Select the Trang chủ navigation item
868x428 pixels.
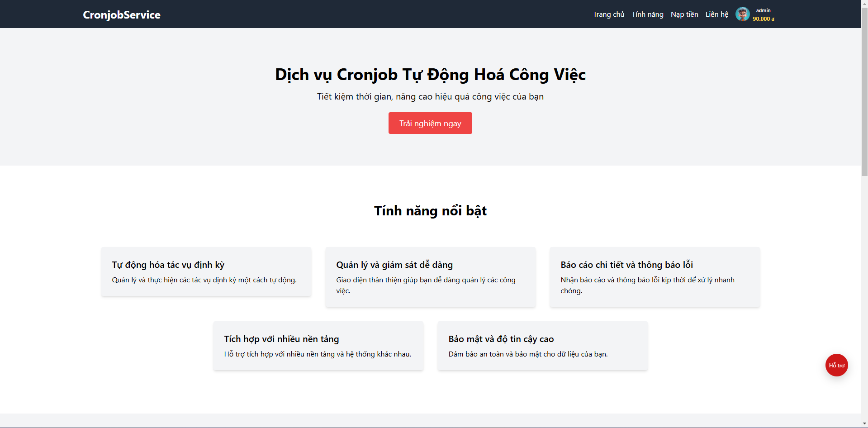click(608, 14)
